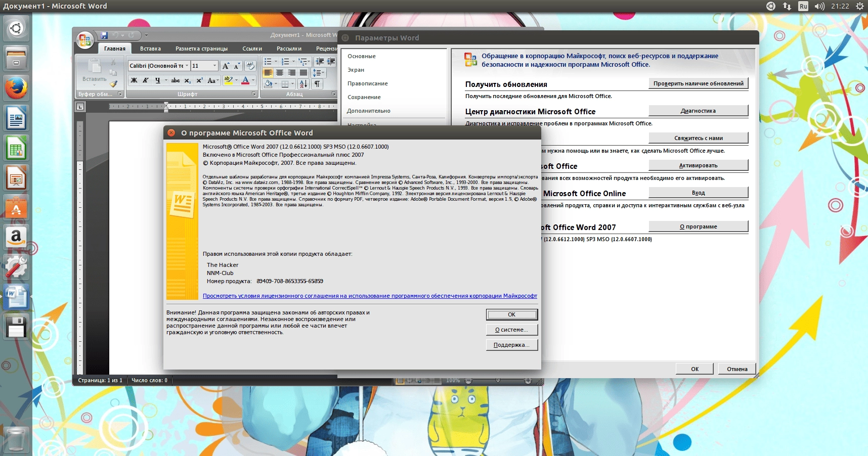Open the Office button menu in Word

point(85,40)
